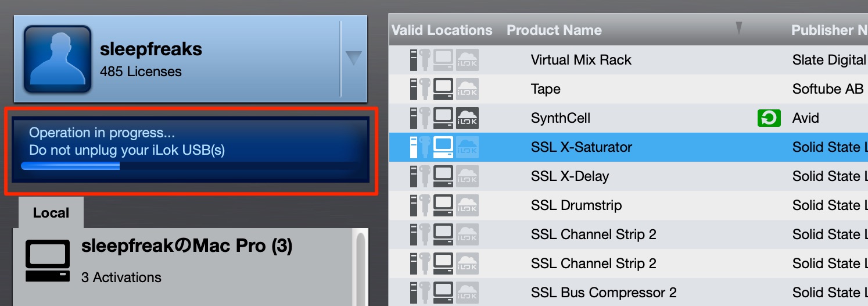Click computer icon in Virtual Mix Rack row
Screen dimensions: 868x306
click(x=444, y=60)
